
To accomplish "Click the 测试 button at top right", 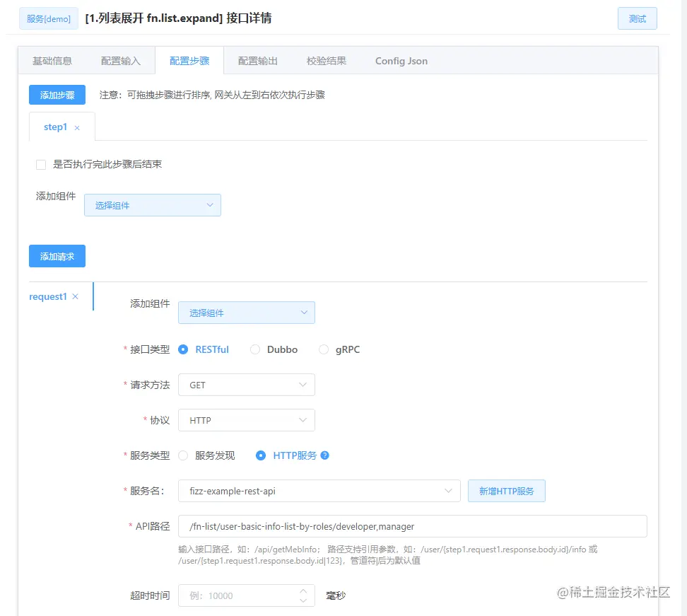I will [637, 18].
